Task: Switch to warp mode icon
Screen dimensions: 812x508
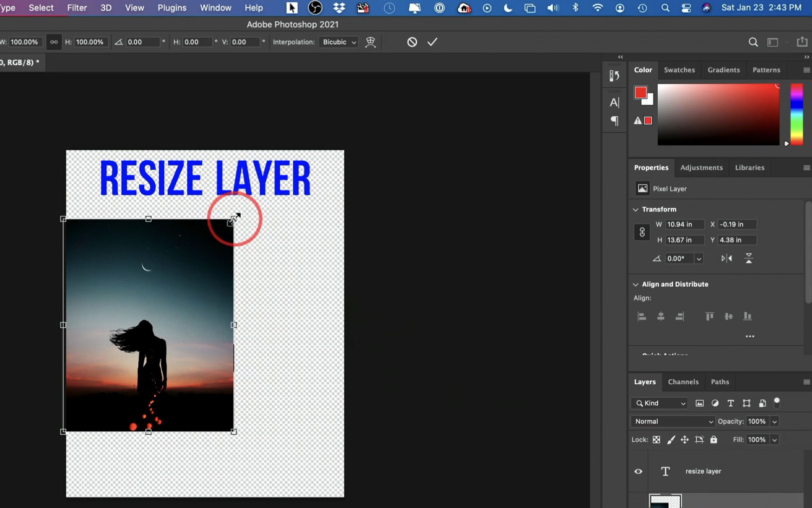Action: [370, 42]
